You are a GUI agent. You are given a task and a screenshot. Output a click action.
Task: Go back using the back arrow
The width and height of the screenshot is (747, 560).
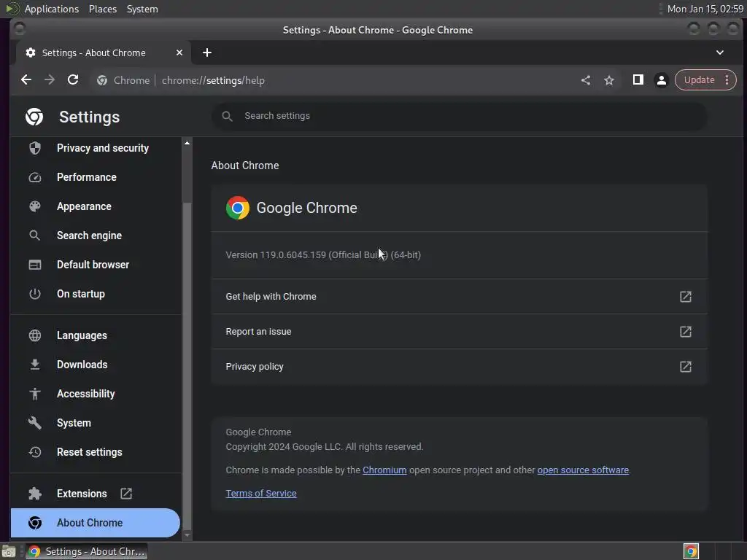pyautogui.click(x=26, y=80)
